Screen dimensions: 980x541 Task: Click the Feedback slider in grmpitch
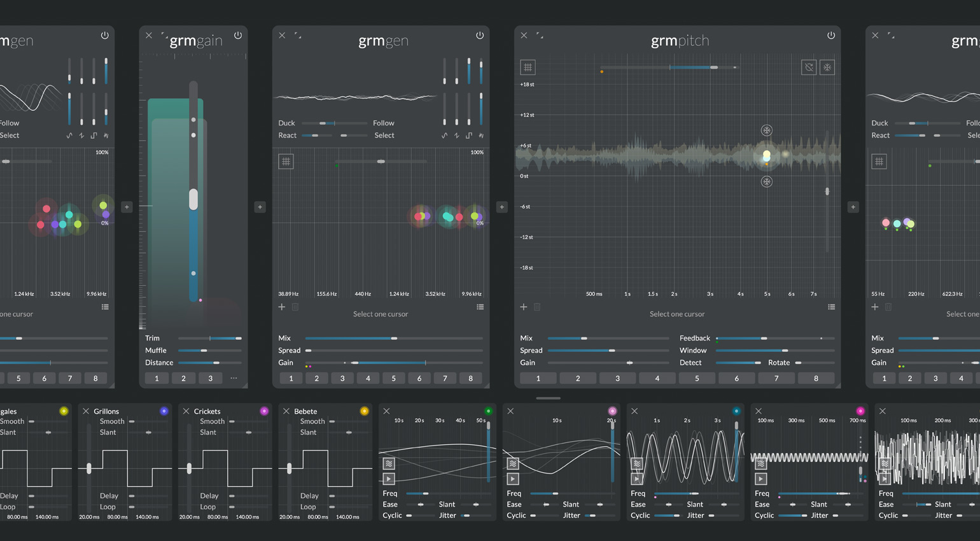coord(775,339)
